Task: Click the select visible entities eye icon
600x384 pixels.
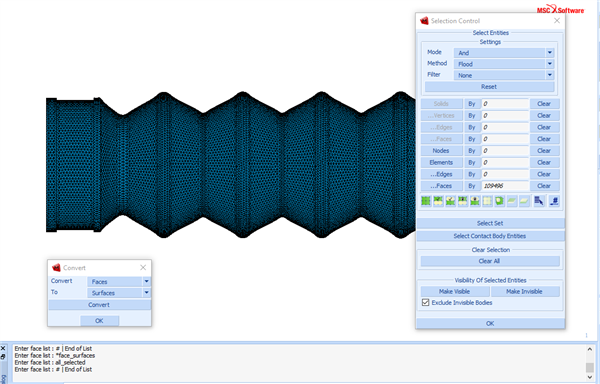Action: [x=463, y=201]
